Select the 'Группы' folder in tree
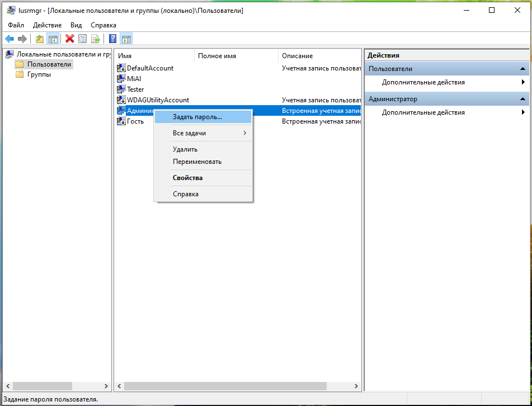The height and width of the screenshot is (406, 532). 39,74
